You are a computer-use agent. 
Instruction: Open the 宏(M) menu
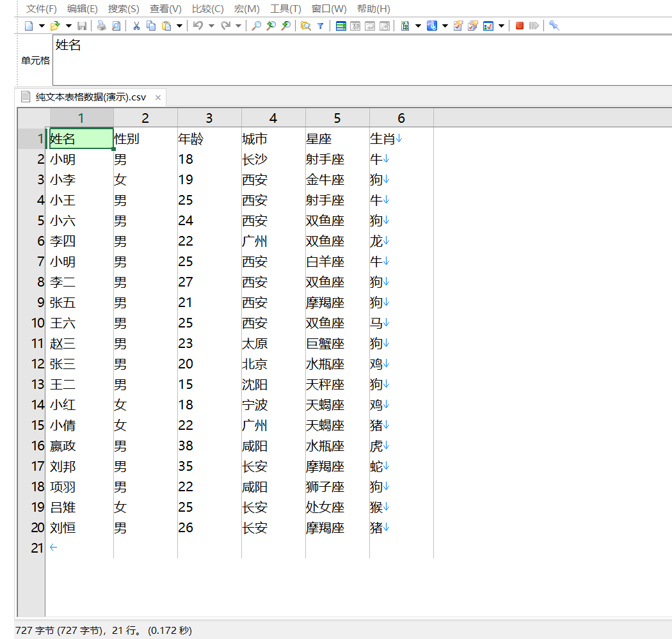(x=246, y=9)
